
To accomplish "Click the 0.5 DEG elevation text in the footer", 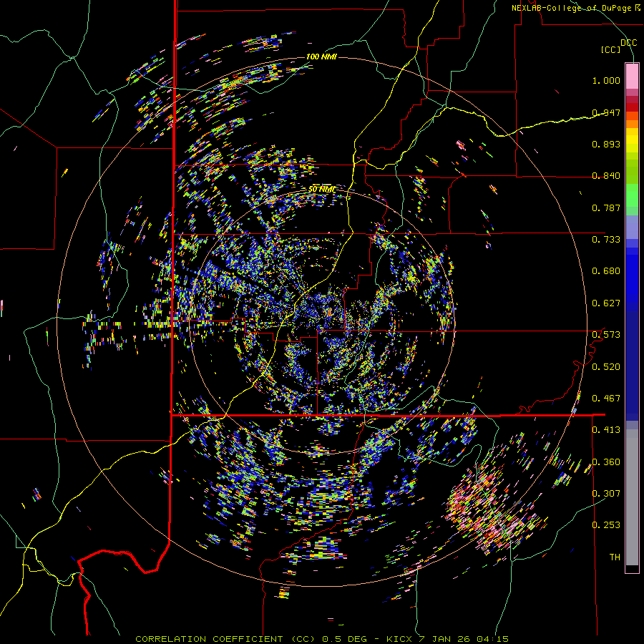I will coord(345,639).
